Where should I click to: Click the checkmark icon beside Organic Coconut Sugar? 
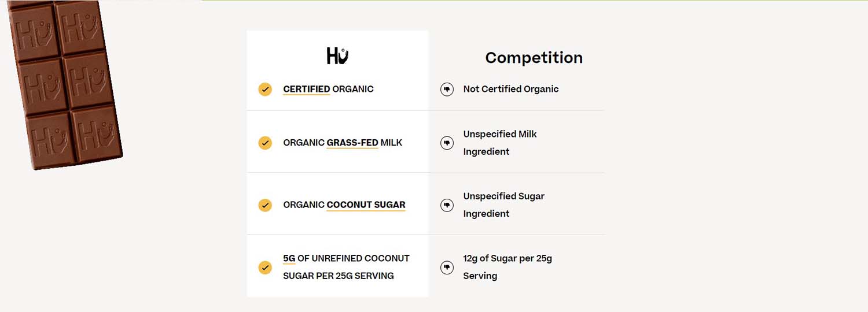265,205
